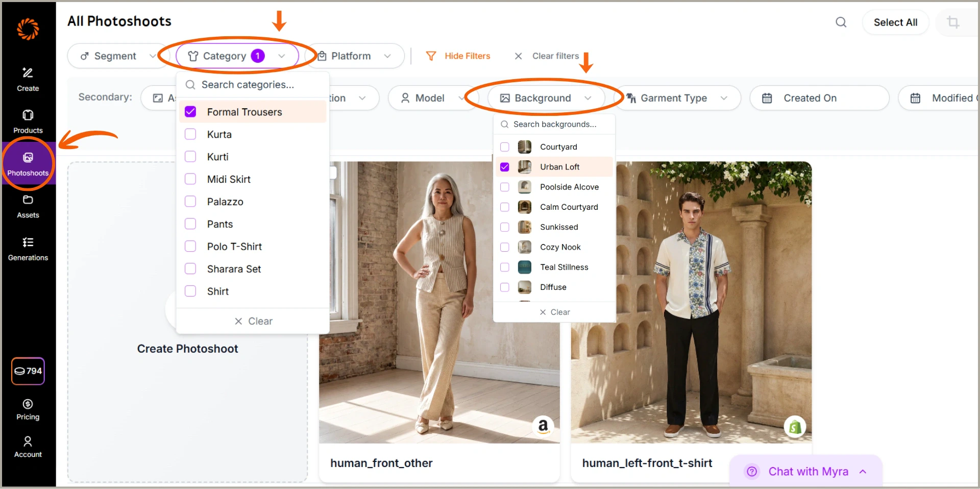Image resolution: width=980 pixels, height=489 pixels.
Task: Select the Products icon in the sidebar
Action: coord(28,120)
